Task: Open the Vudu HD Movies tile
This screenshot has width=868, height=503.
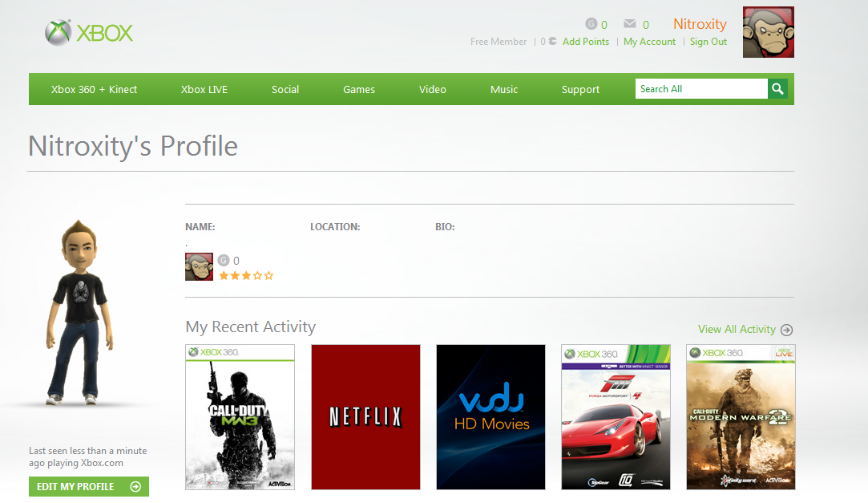Action: click(x=491, y=417)
